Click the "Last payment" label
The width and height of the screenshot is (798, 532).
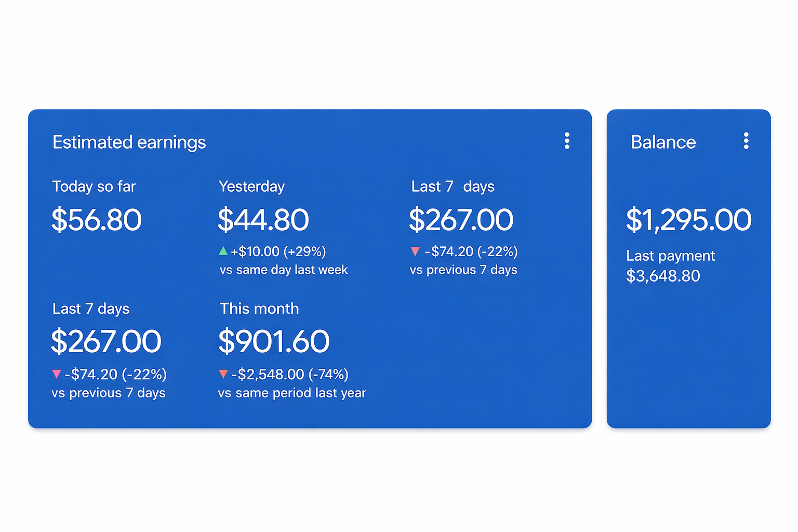pyautogui.click(x=670, y=256)
